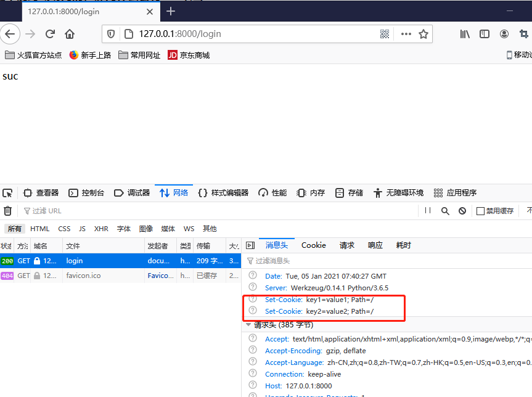The width and height of the screenshot is (532, 397).
Task: Toggle the 消息头 filter toggle
Action: (x=277, y=245)
